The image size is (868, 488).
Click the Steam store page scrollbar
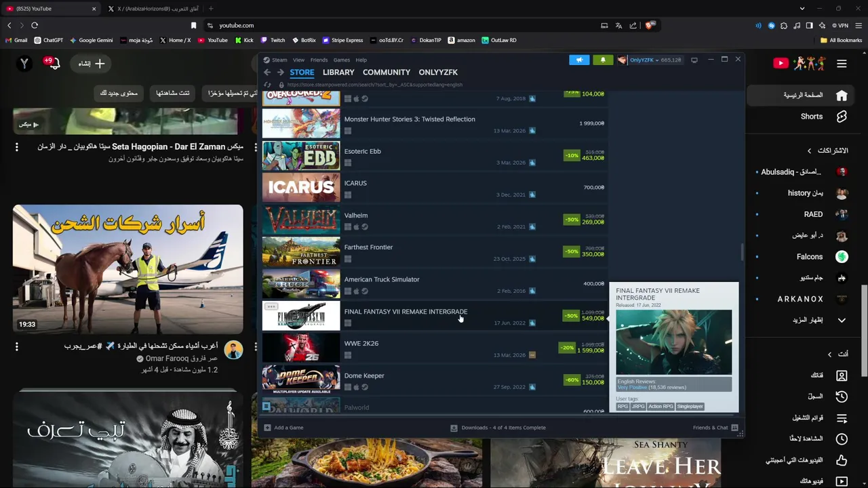[742, 252]
